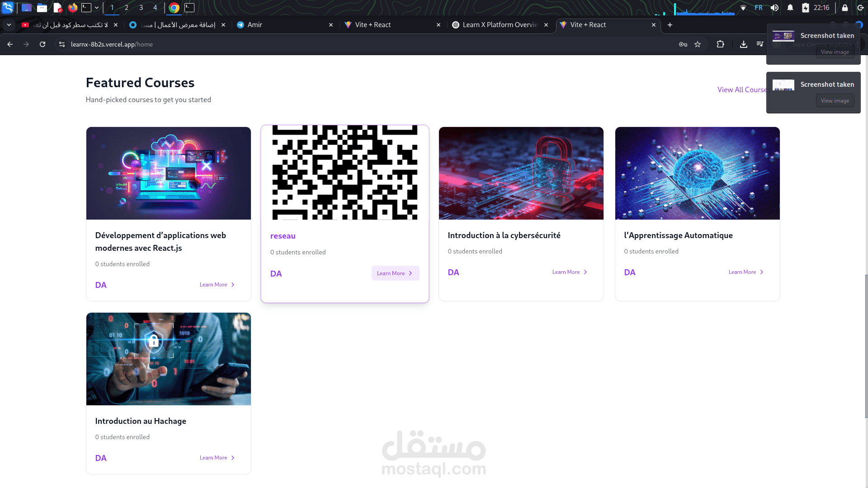The image size is (868, 488).
Task: Launch Firefox from the taskbar
Action: 73,8
